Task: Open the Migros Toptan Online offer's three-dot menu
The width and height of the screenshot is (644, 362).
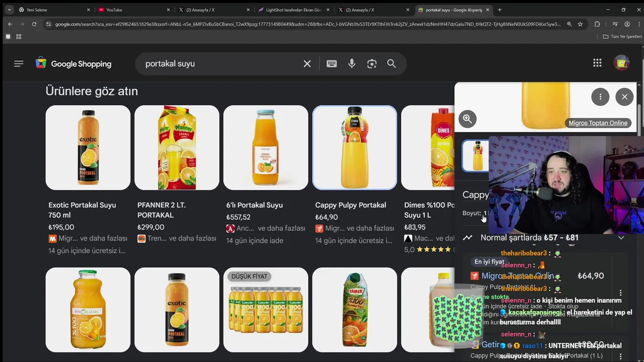Action: [x=620, y=293]
